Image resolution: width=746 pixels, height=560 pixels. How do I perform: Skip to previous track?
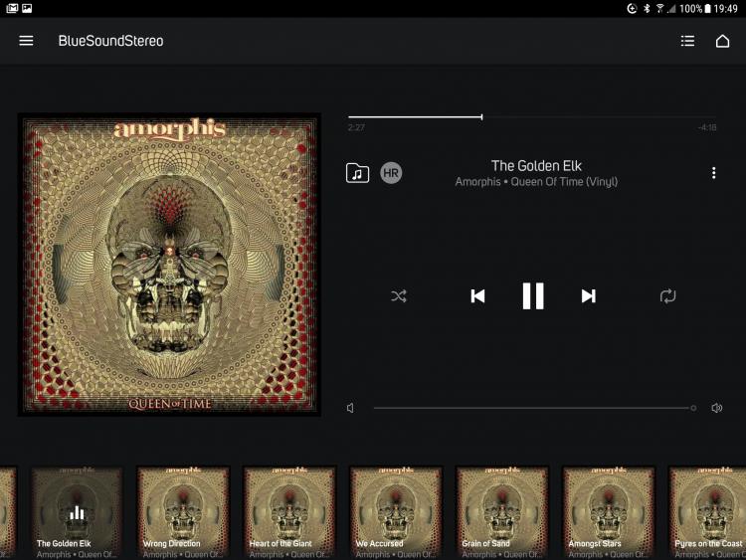(x=477, y=296)
